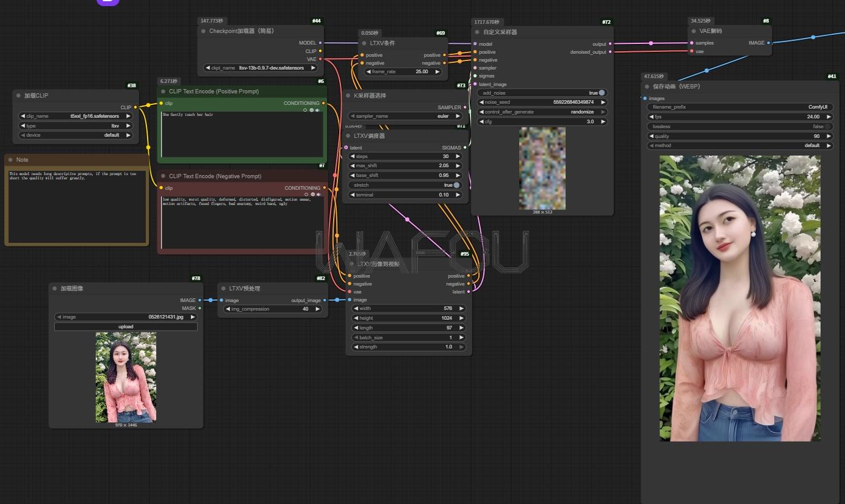Click the output animation preview in 保存动画
Screen dimensions: 845x504
click(740, 298)
